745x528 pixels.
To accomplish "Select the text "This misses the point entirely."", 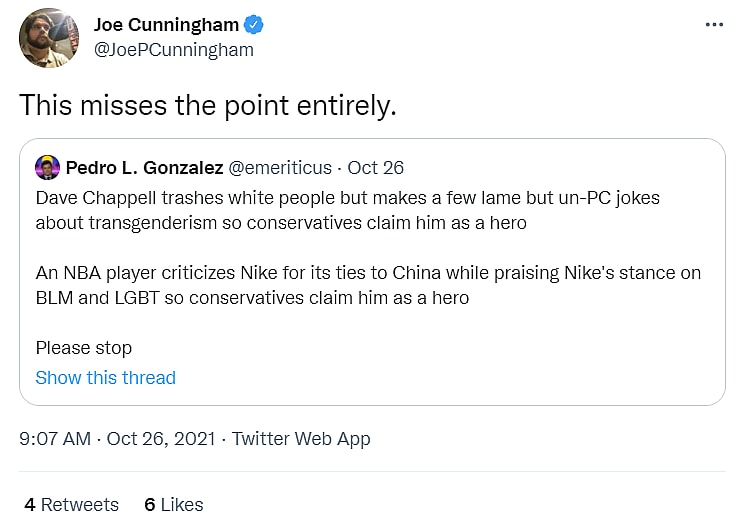I will pos(208,105).
